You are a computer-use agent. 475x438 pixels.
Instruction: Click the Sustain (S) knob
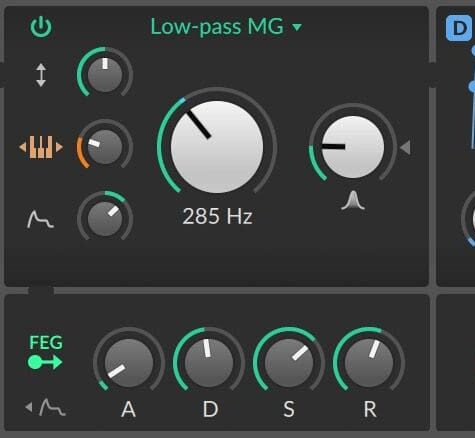[289, 363]
